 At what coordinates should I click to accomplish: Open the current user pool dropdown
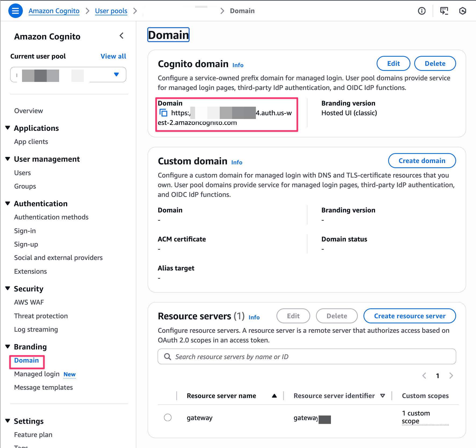coord(68,75)
